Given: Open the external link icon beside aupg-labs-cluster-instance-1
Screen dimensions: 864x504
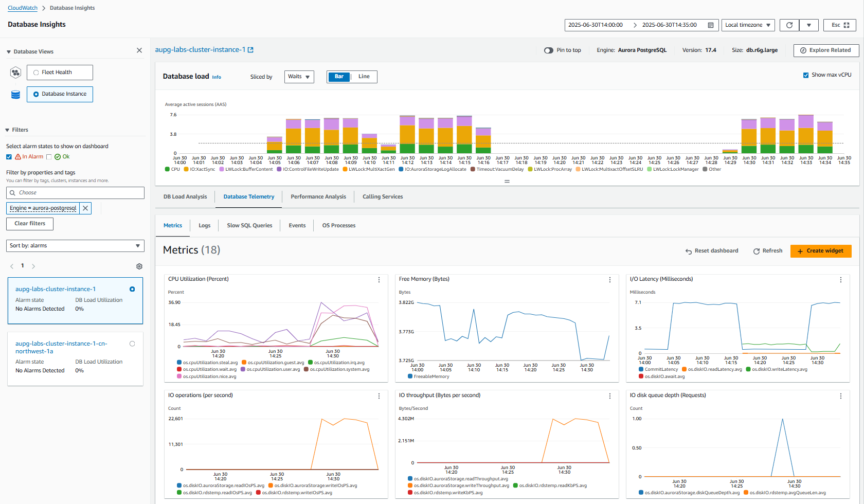Looking at the screenshot, I should pyautogui.click(x=250, y=50).
